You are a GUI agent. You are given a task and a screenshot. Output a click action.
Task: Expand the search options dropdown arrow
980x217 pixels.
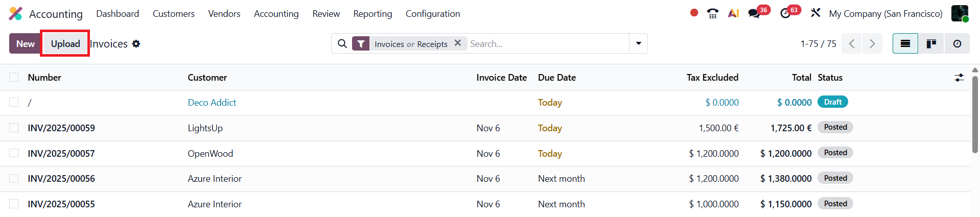coord(638,44)
